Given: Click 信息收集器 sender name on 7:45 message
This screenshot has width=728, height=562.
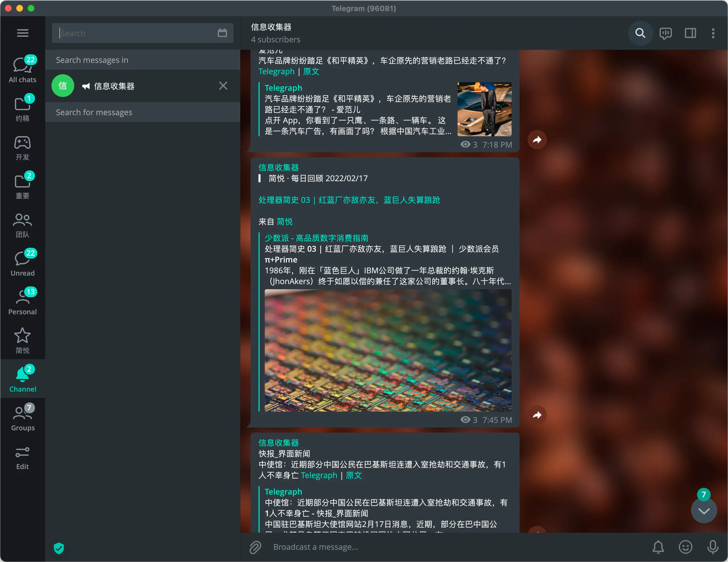Looking at the screenshot, I should click(279, 167).
